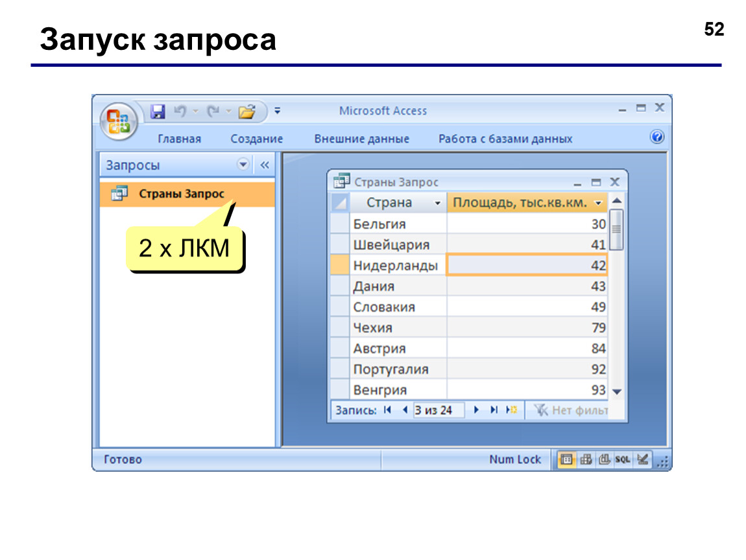The width and height of the screenshot is (746, 560).
Task: Select the Португалия cell
Action: [398, 369]
